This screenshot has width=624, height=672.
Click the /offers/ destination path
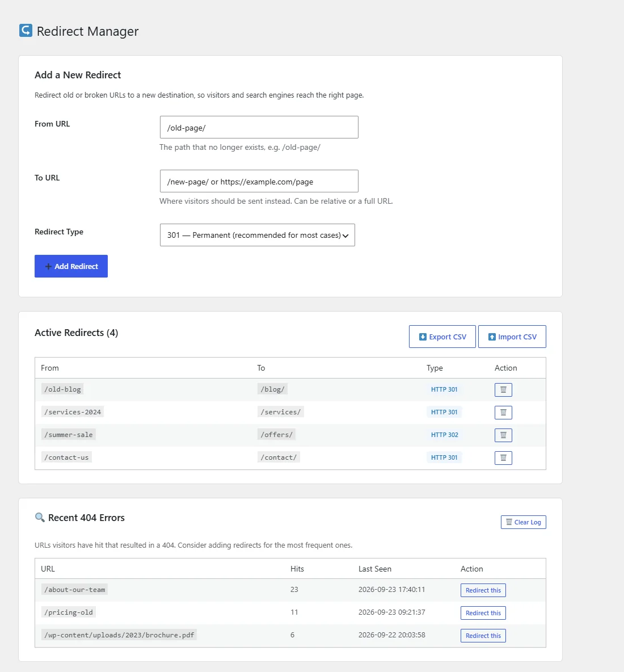pos(277,435)
